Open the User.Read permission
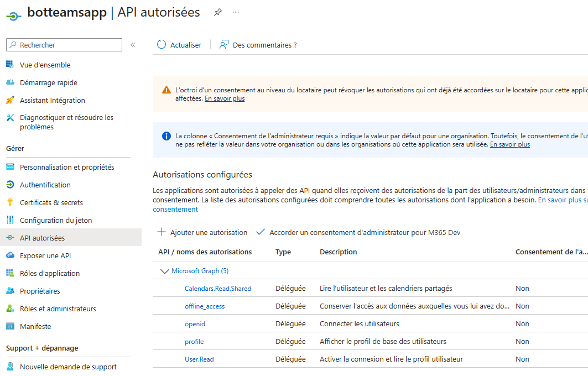Image resolution: width=588 pixels, height=376 pixels. tap(199, 359)
